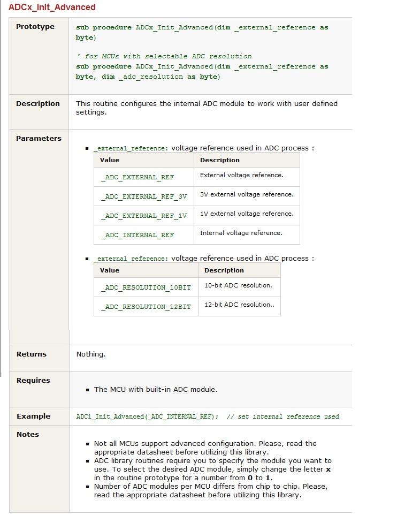Screen dimensions: 420x523
Task: Click the Prototype row label
Action: [35, 27]
